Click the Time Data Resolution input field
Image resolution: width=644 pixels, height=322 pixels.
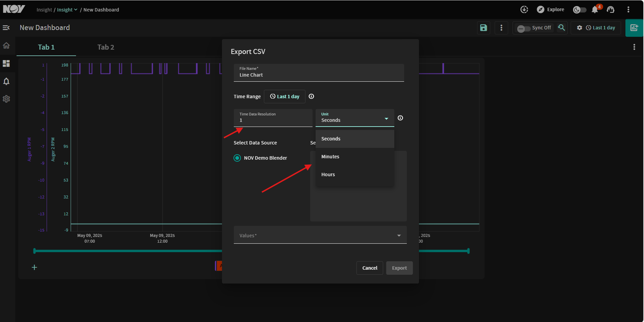pos(273,118)
